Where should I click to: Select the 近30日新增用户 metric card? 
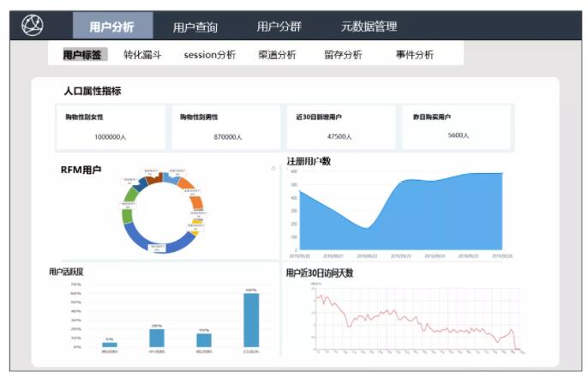point(341,128)
